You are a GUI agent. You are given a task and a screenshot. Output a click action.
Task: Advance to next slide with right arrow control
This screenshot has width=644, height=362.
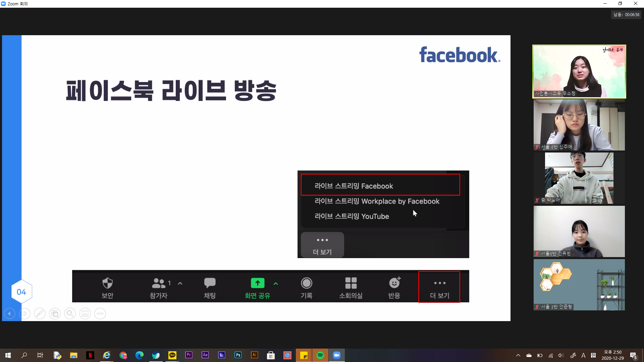click(x=25, y=314)
